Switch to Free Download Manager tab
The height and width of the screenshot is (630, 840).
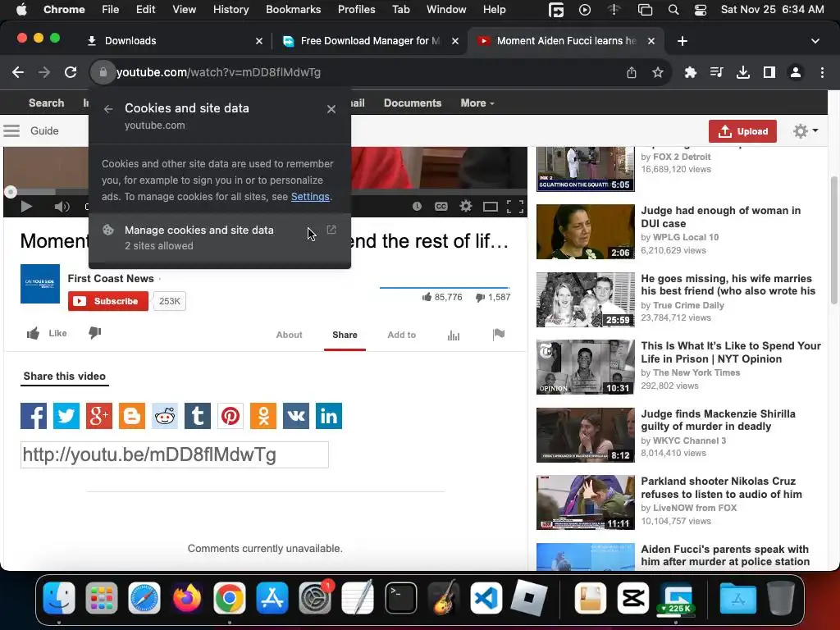click(370, 41)
